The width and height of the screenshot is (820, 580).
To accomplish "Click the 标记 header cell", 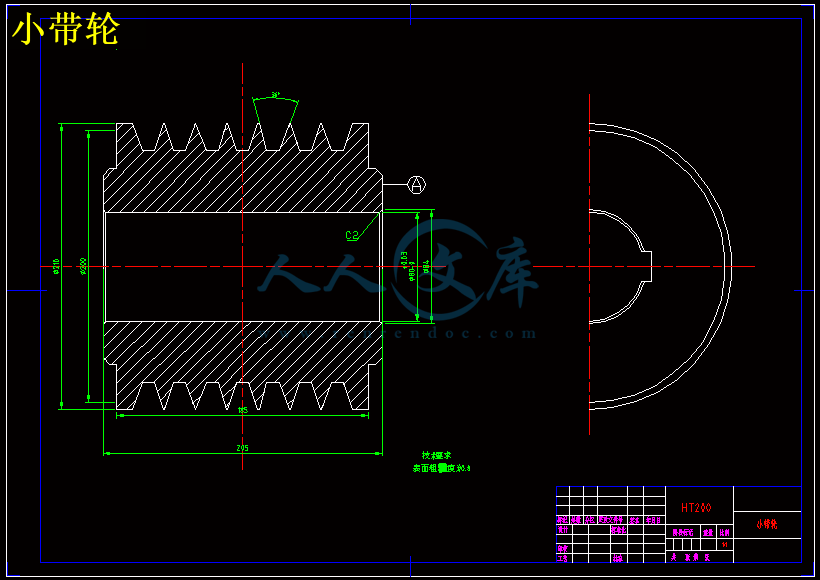I will 562,520.
